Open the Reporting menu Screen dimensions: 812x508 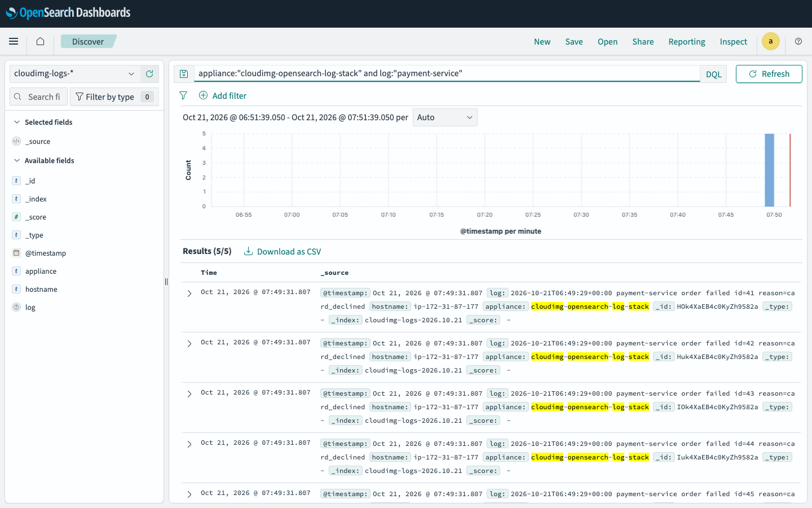pyautogui.click(x=687, y=41)
